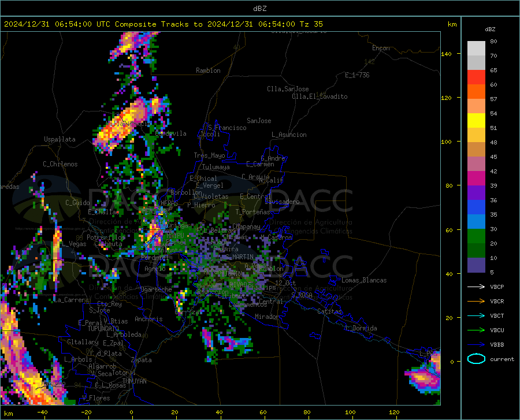Click the green VBCU arrow in legend
This screenshot has height=420, width=520.
pyautogui.click(x=476, y=330)
